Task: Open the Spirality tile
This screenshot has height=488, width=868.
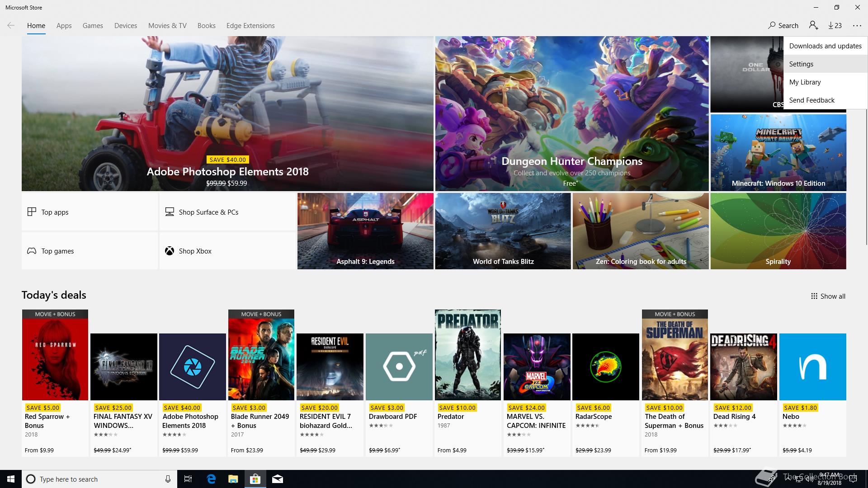Action: (x=778, y=231)
